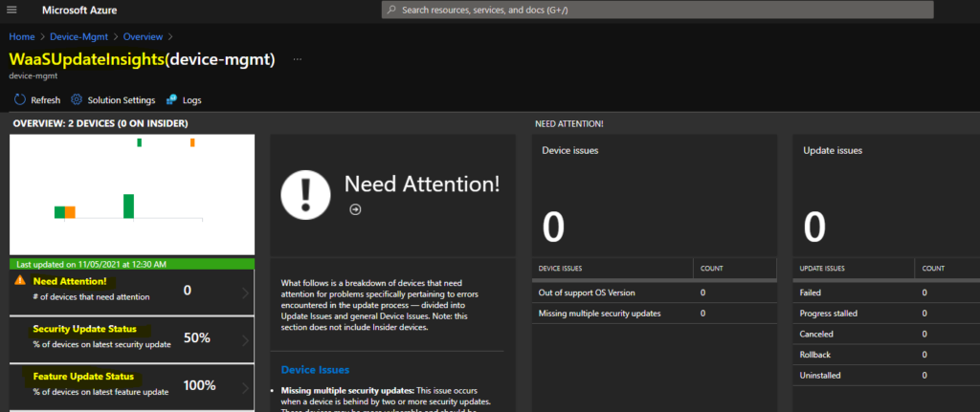Go to Overview breadcrumb

coord(144,37)
